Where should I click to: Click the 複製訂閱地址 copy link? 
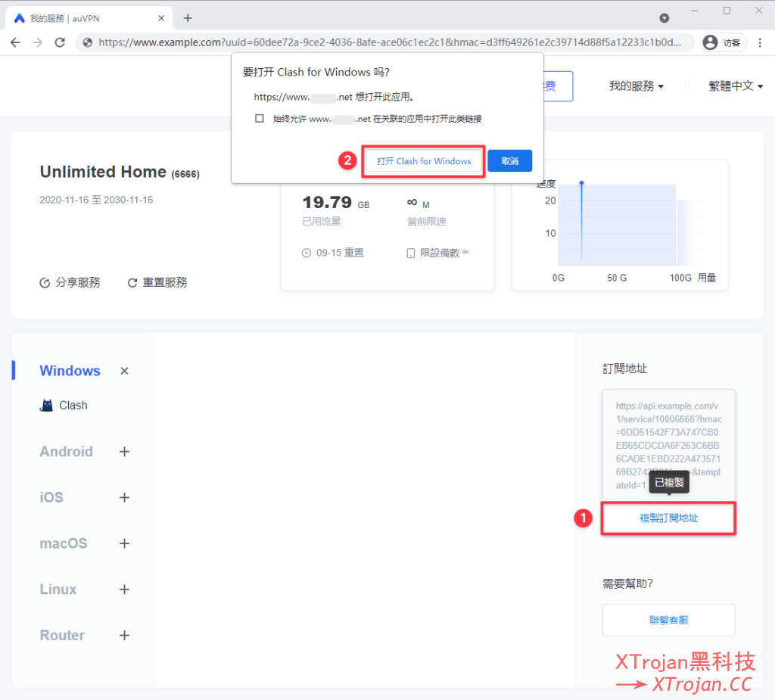click(x=668, y=518)
